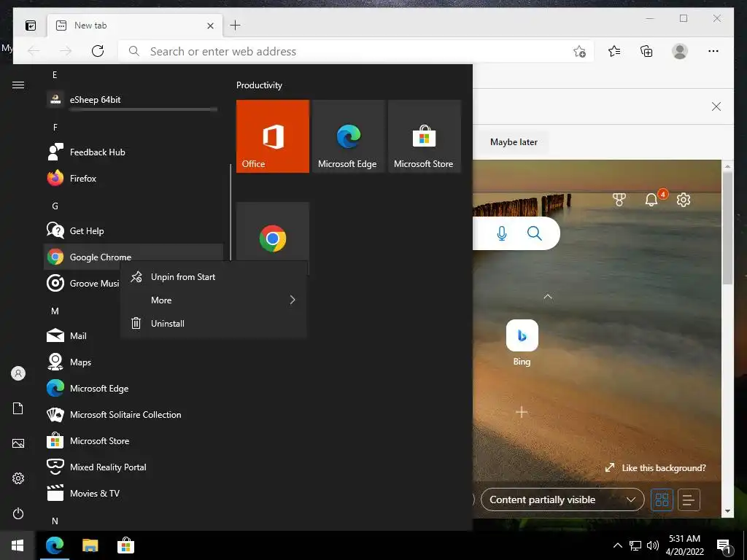Open new tab page settings gear
The width and height of the screenshot is (747, 560).
tap(684, 200)
